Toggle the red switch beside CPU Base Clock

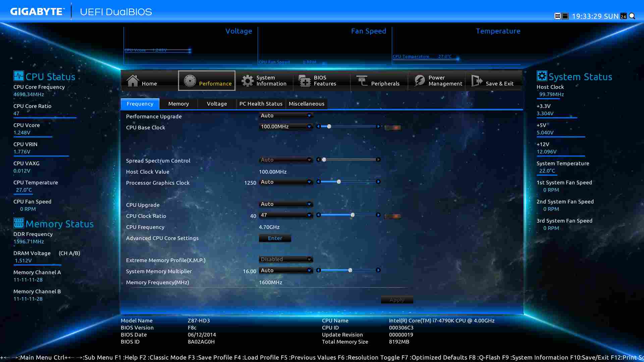[x=392, y=128]
